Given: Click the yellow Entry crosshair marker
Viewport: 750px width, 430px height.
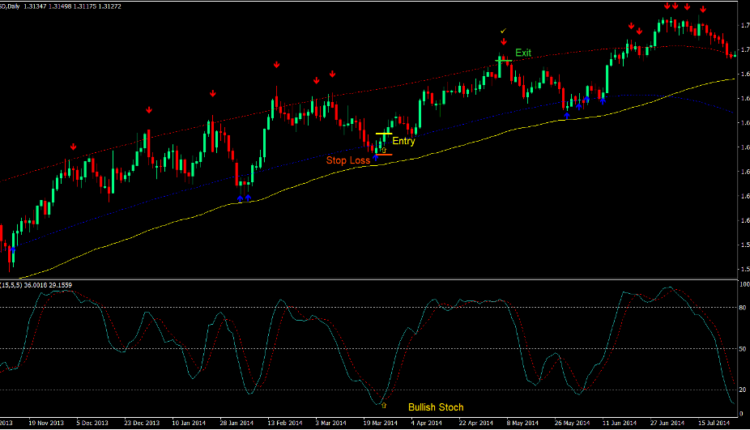Looking at the screenshot, I should coord(383,134).
